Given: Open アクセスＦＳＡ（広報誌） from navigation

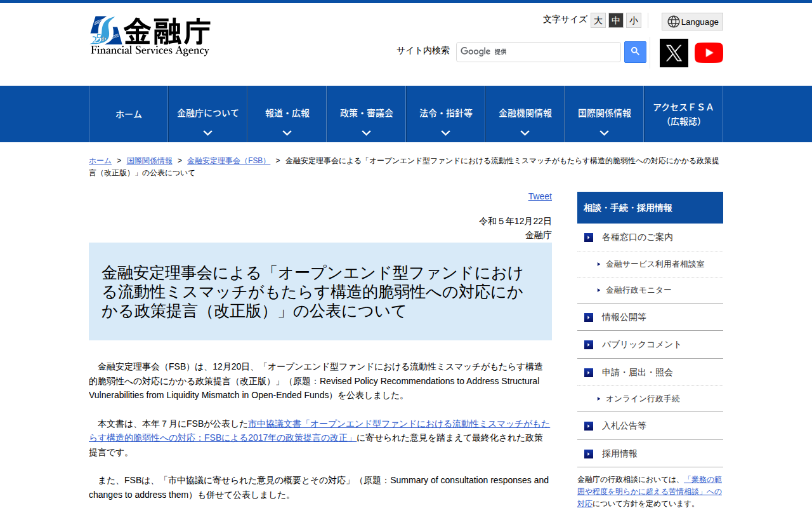Looking at the screenshot, I should click(683, 114).
